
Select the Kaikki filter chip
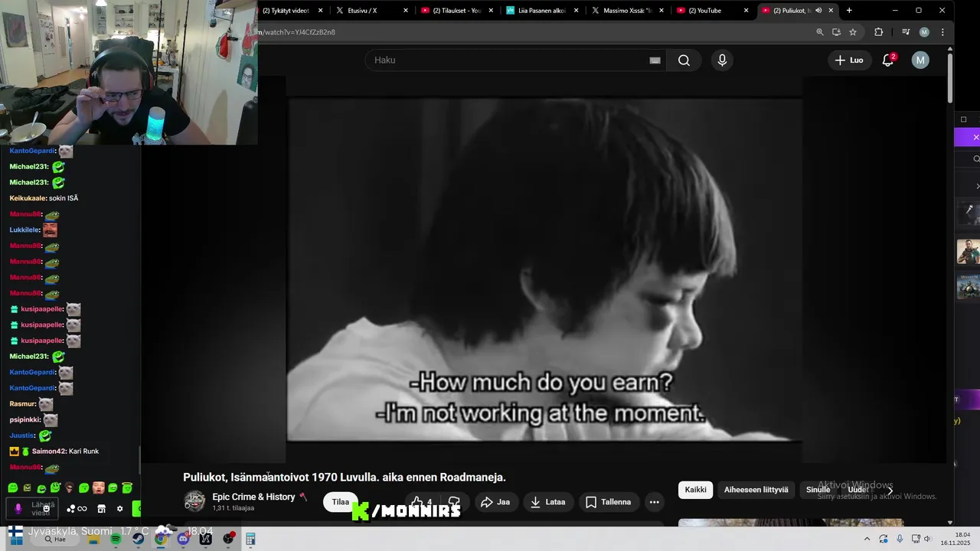[x=695, y=490]
